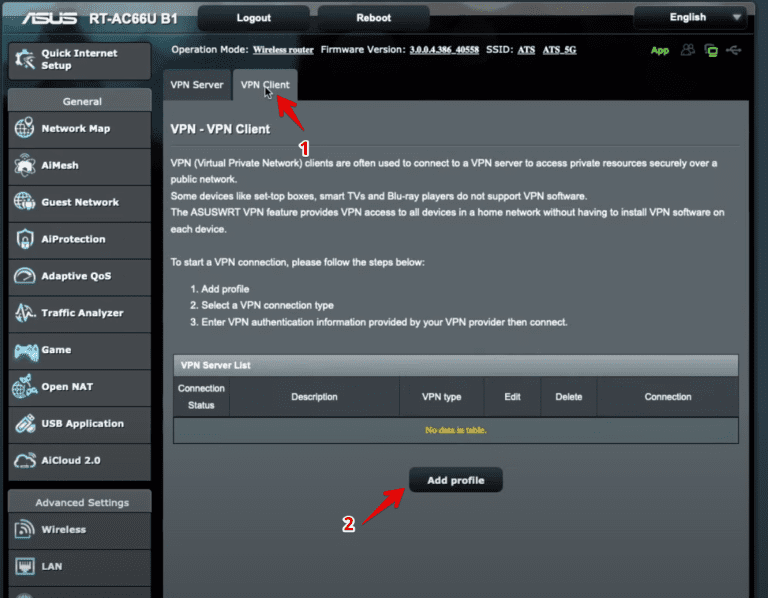Select the AiProtection lock icon
768x598 pixels.
point(25,240)
